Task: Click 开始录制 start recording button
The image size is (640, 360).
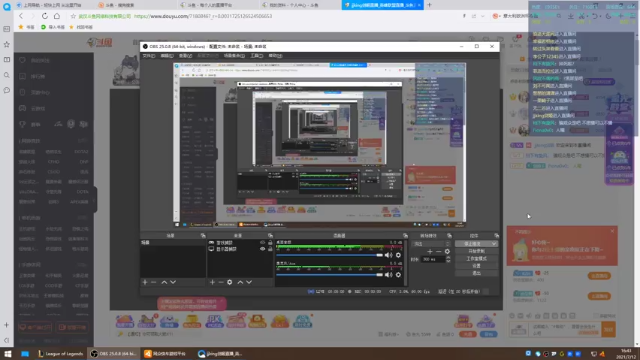Action: (x=476, y=251)
